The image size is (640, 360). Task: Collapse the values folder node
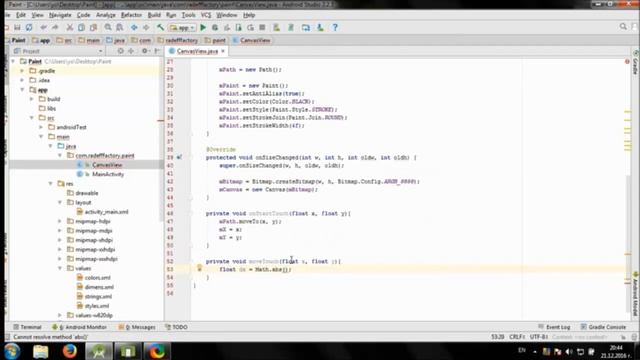[x=60, y=268]
